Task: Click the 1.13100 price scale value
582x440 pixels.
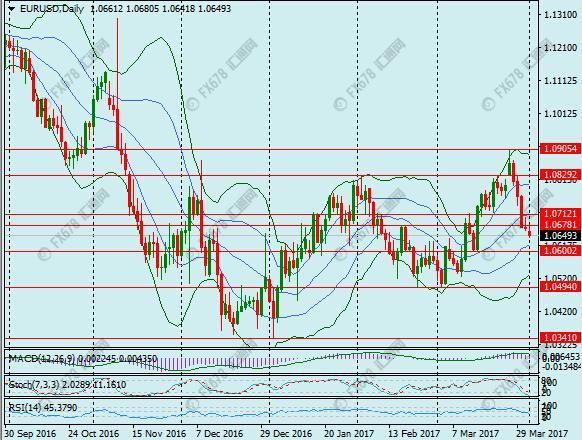Action: click(560, 15)
